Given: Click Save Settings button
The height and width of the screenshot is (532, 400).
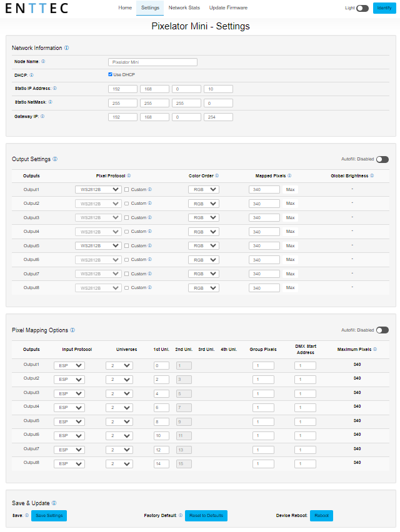Looking at the screenshot, I should [x=49, y=516].
